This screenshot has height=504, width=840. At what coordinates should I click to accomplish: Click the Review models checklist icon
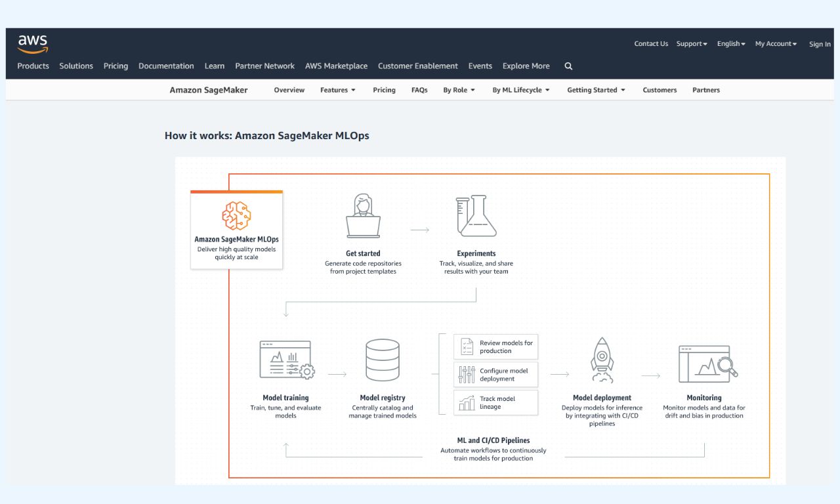(x=467, y=346)
